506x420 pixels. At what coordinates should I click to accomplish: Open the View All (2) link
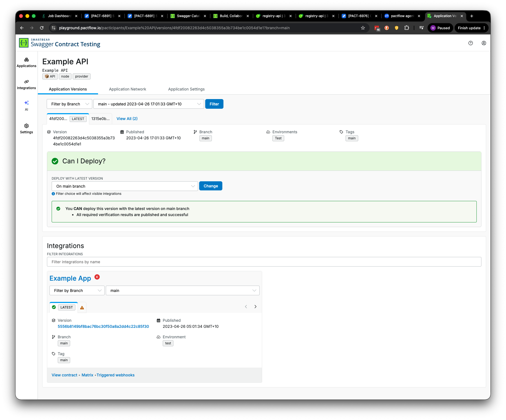[127, 119]
